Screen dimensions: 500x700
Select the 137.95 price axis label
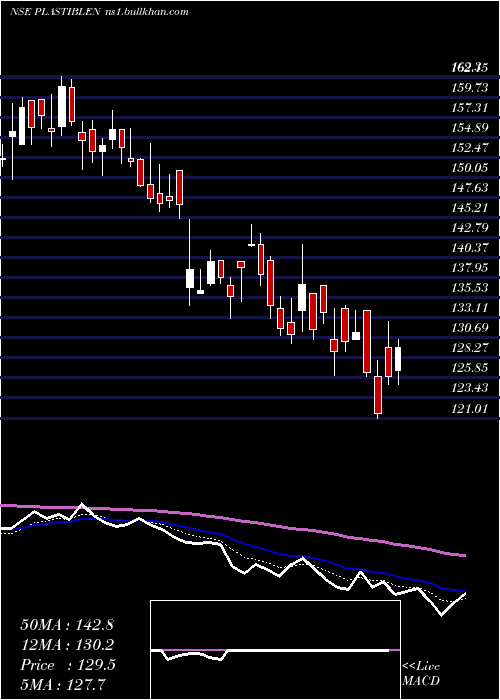(470, 267)
